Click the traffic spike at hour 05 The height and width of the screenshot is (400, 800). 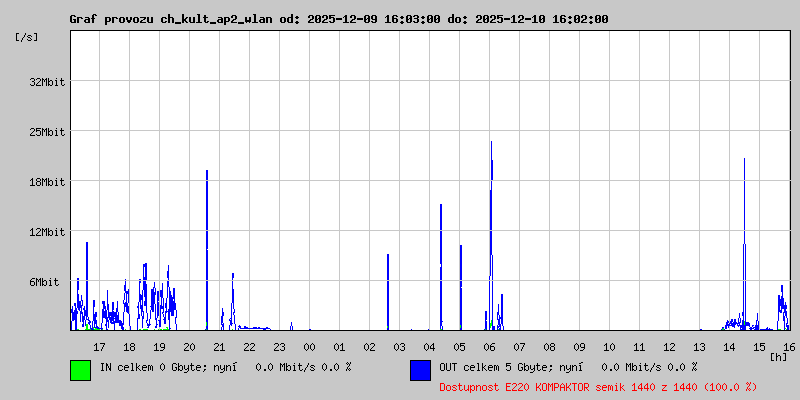coord(461,287)
